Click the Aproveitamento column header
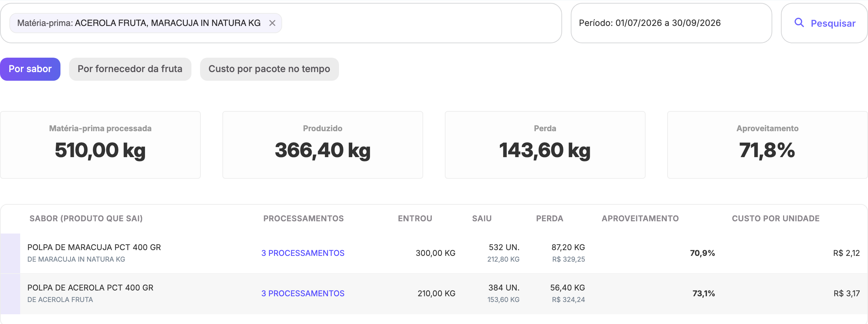This screenshot has height=324, width=868. point(640,218)
